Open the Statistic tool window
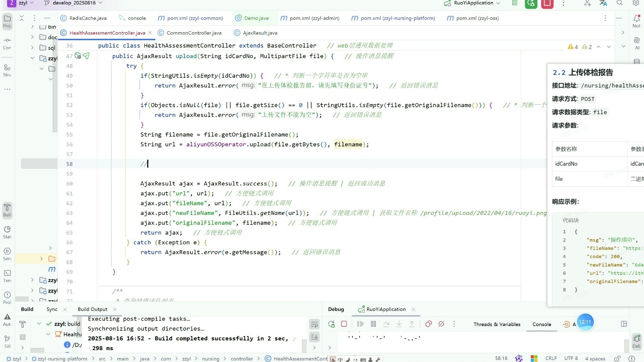Screen dimensions: 644x362 pos(7,232)
